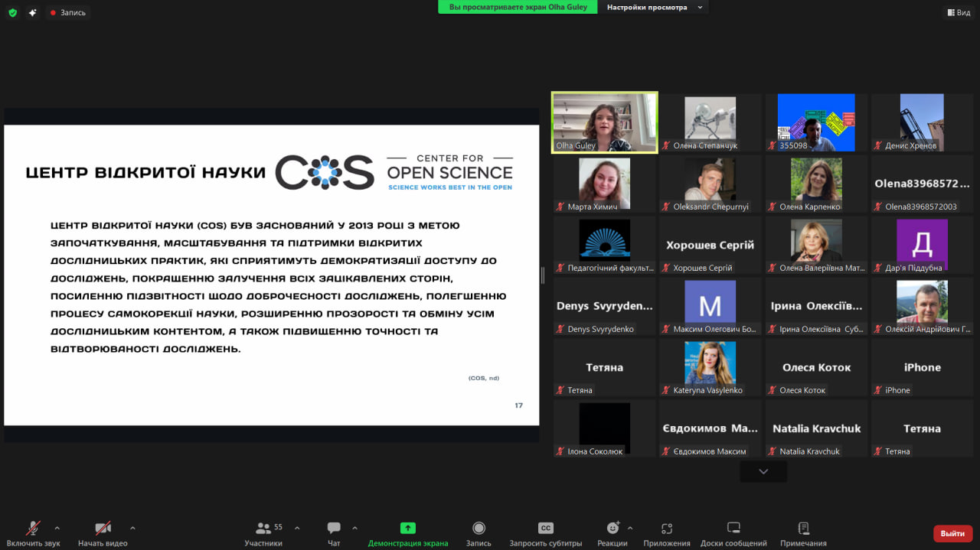Click the panel divider handle beside shared slide
The height and width of the screenshot is (550, 980).
tap(543, 275)
